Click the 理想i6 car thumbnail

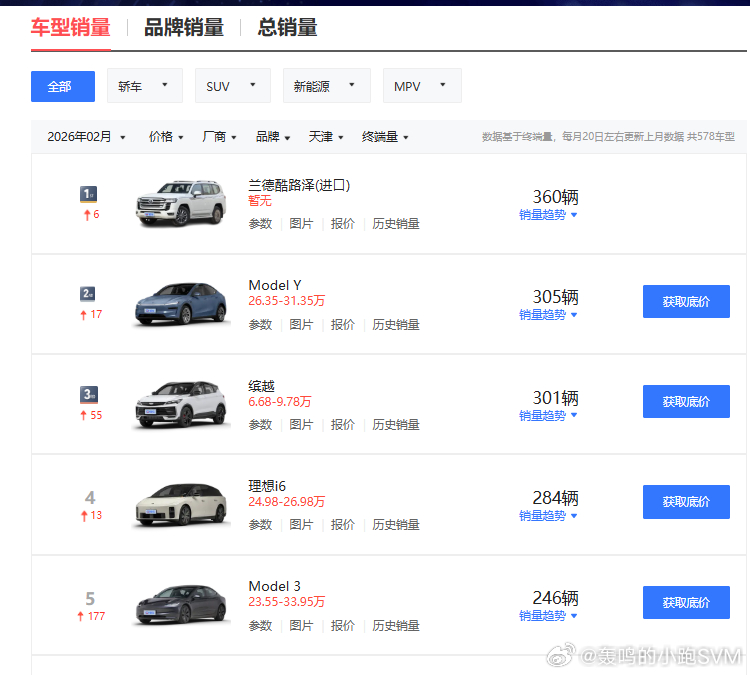[181, 505]
